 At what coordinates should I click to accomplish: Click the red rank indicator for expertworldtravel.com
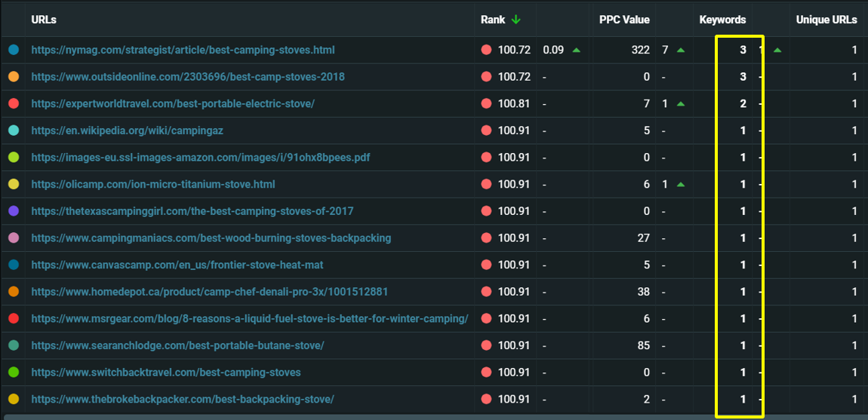[487, 103]
